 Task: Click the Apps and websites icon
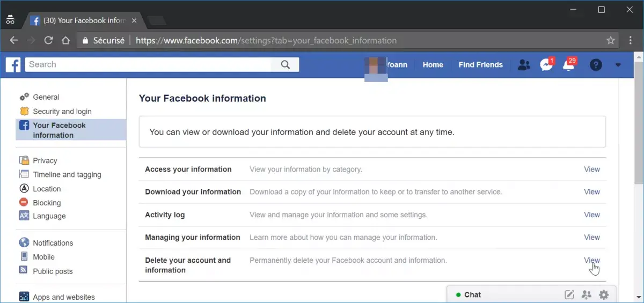coord(24,297)
